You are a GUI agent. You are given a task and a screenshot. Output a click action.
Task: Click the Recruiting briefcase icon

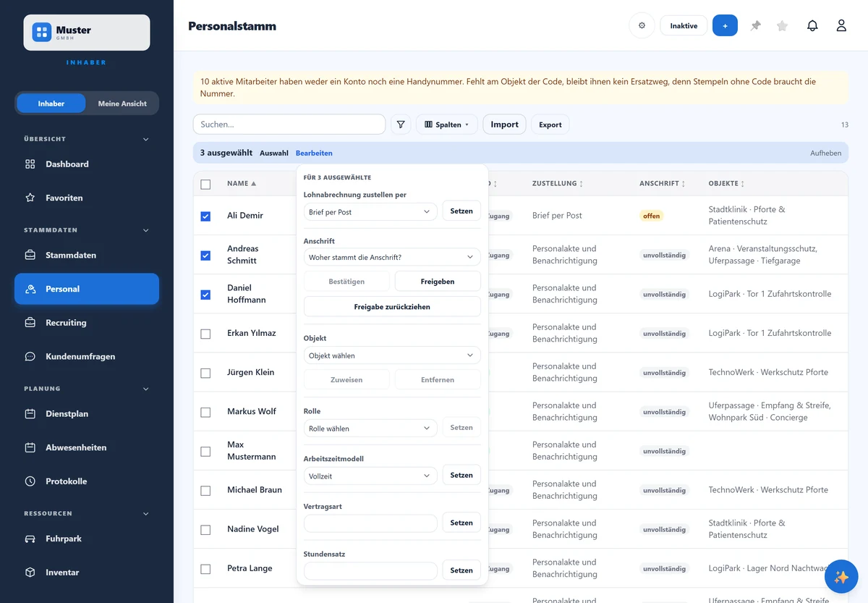pyautogui.click(x=30, y=322)
